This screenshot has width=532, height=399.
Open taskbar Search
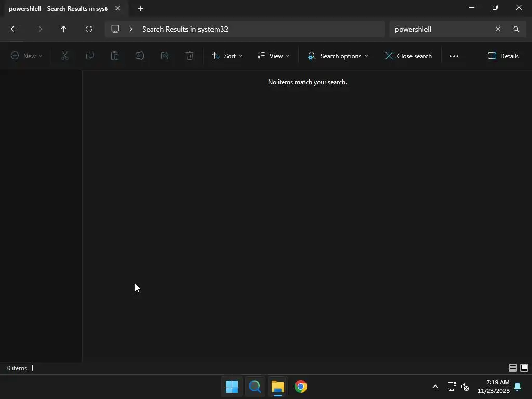pos(255,387)
